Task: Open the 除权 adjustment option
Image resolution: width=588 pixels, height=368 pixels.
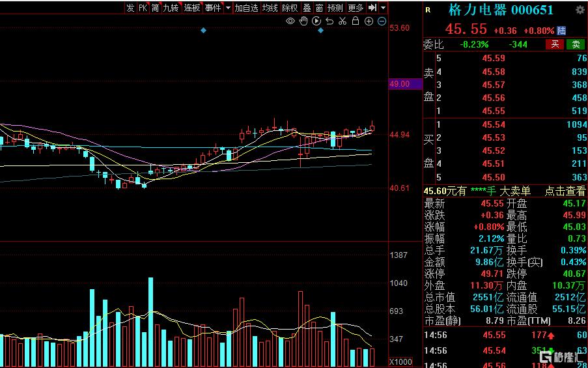Action: tap(290, 8)
